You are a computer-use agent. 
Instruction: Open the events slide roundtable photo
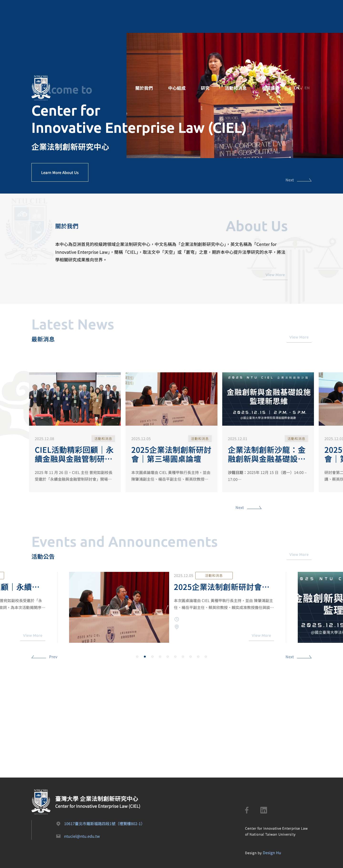[x=119, y=607]
